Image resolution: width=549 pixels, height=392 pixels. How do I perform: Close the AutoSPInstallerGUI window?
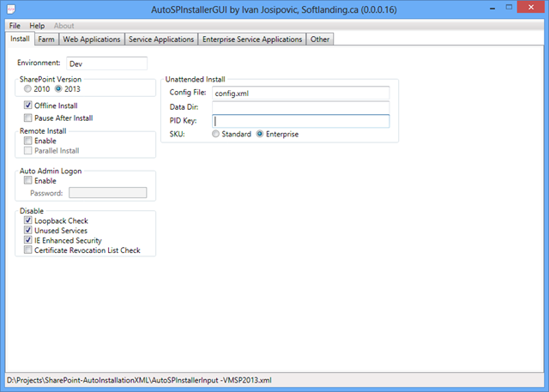click(x=531, y=8)
